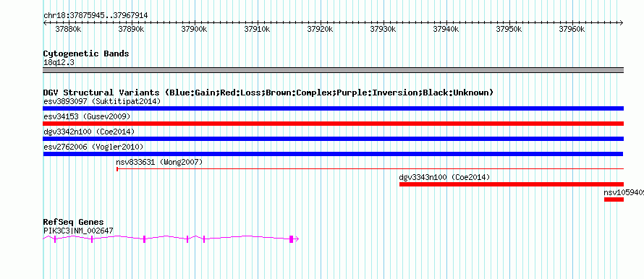The image size is (644, 279).
Task: Click the DGV Structural Variants track title
Action: [268, 93]
